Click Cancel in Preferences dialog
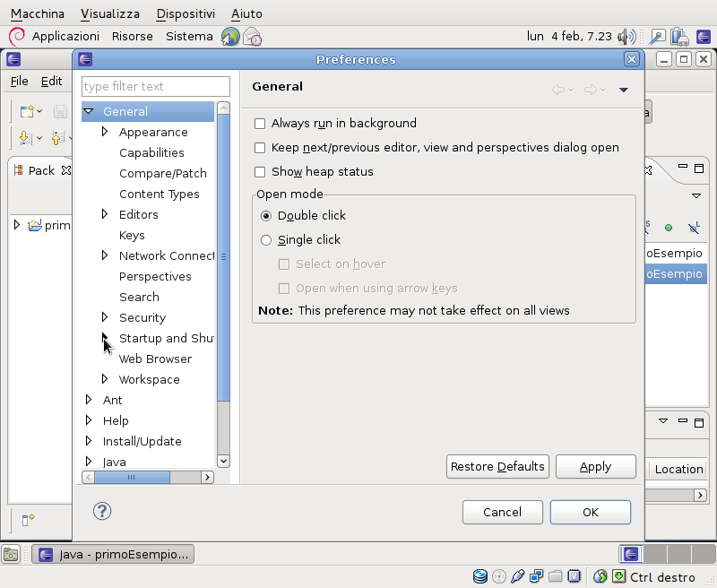Screen dimensions: 717x588 (503, 512)
